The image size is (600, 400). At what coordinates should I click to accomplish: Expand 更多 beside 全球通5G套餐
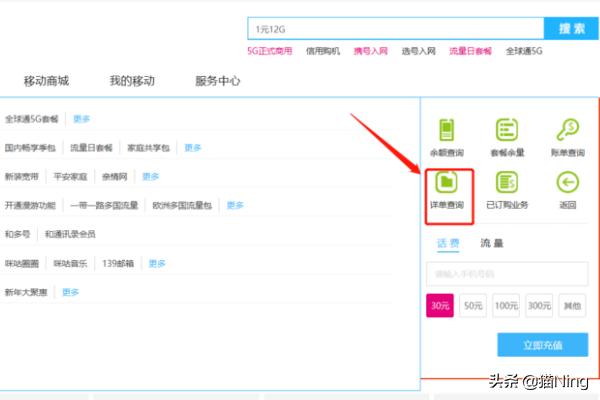coord(82,119)
